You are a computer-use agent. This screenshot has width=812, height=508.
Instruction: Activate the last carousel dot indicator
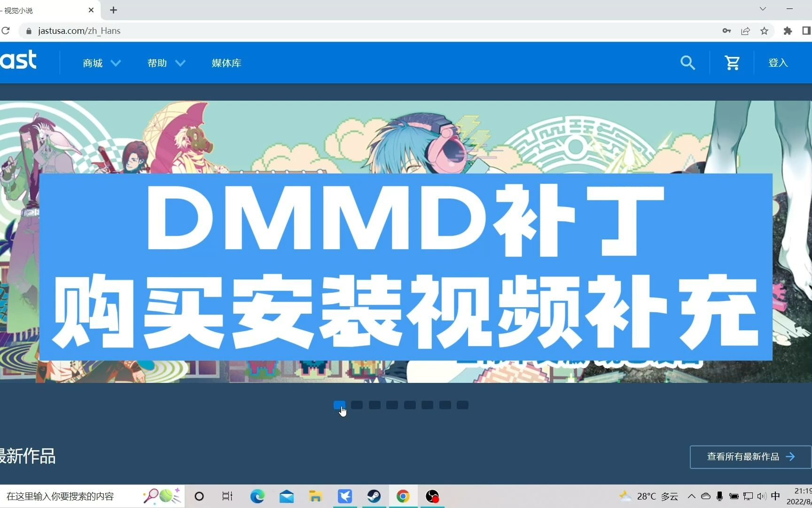coord(462,405)
